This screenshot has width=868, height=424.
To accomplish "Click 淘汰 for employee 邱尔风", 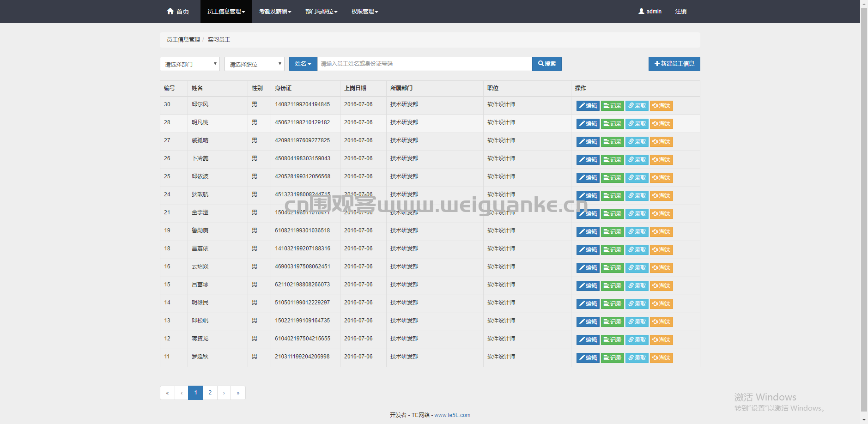I will click(662, 106).
